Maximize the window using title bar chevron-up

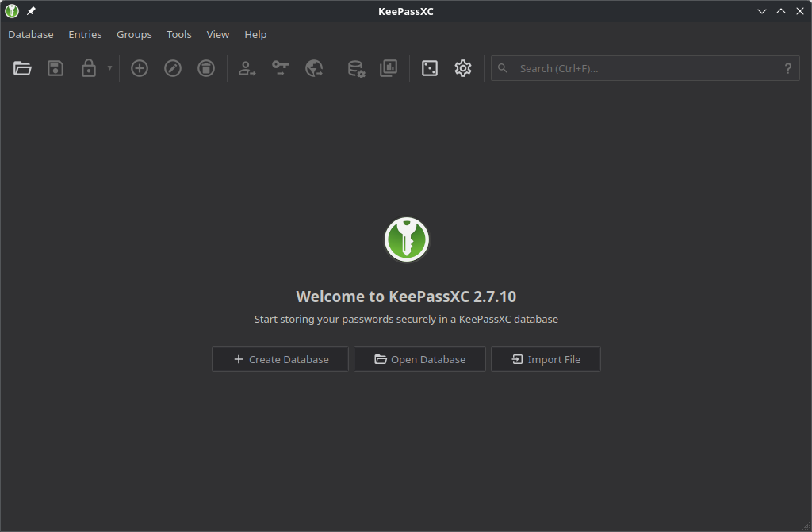pos(781,11)
